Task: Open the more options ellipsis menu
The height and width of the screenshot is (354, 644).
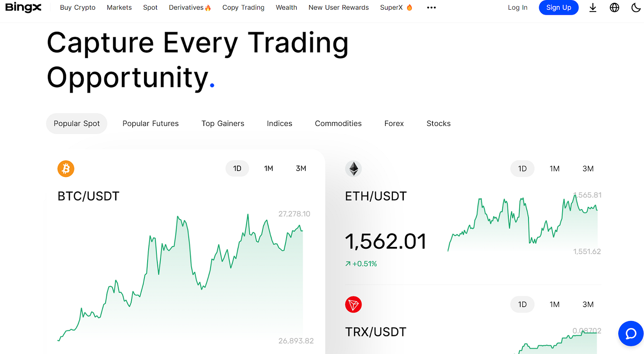Action: click(x=431, y=7)
